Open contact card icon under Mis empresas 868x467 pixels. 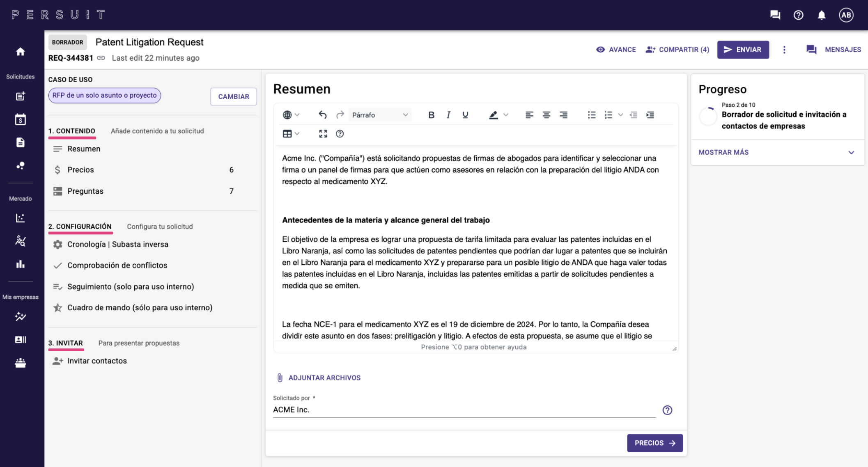click(x=20, y=339)
